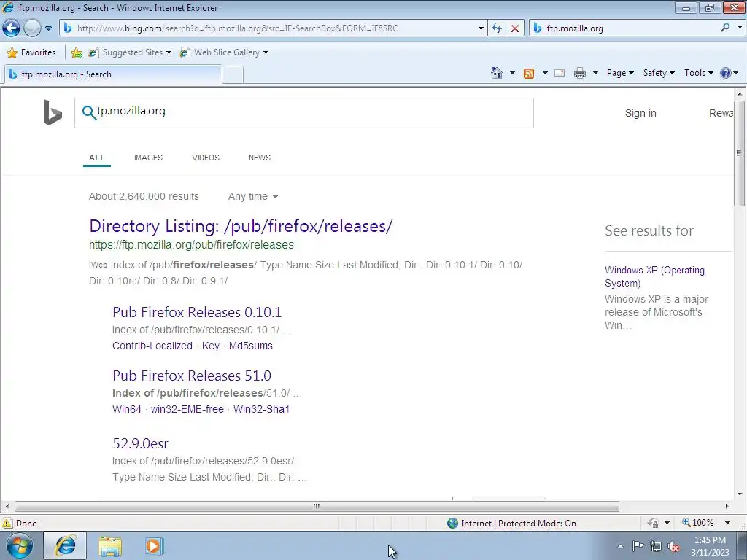Click the Key sublink
This screenshot has width=747, height=560.
(211, 346)
